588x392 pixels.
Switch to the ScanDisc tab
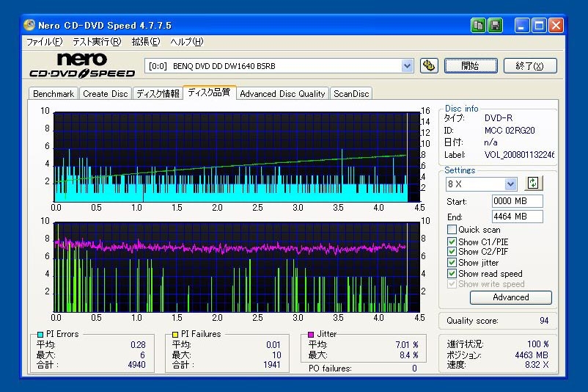pos(351,94)
